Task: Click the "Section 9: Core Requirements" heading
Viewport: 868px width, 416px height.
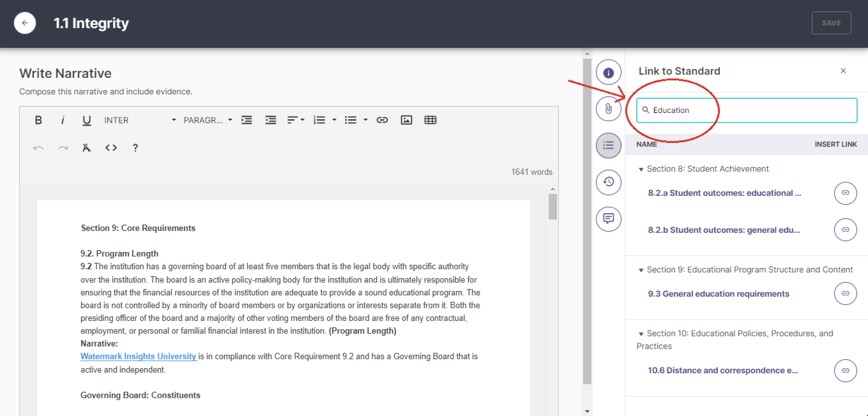Action: coord(138,228)
